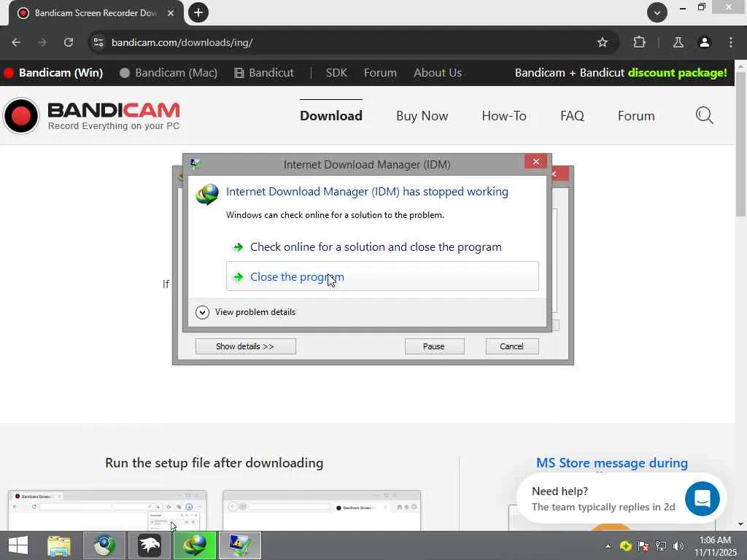The height and width of the screenshot is (560, 747).
Task: Open the Chrome three-dot menu
Action: click(x=731, y=42)
